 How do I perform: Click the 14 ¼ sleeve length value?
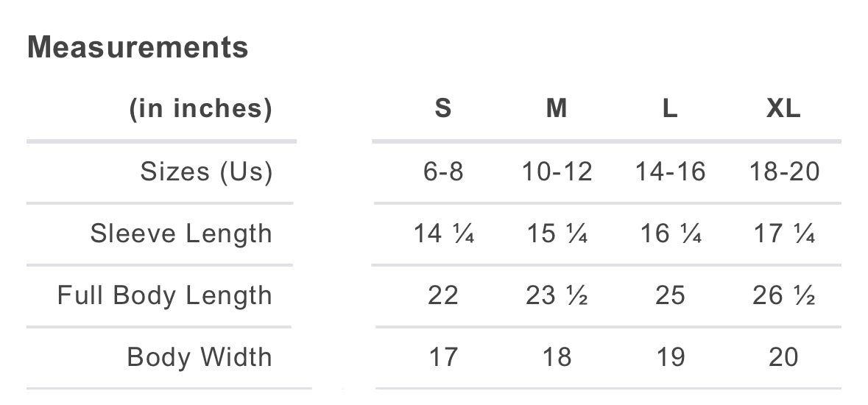(x=443, y=233)
